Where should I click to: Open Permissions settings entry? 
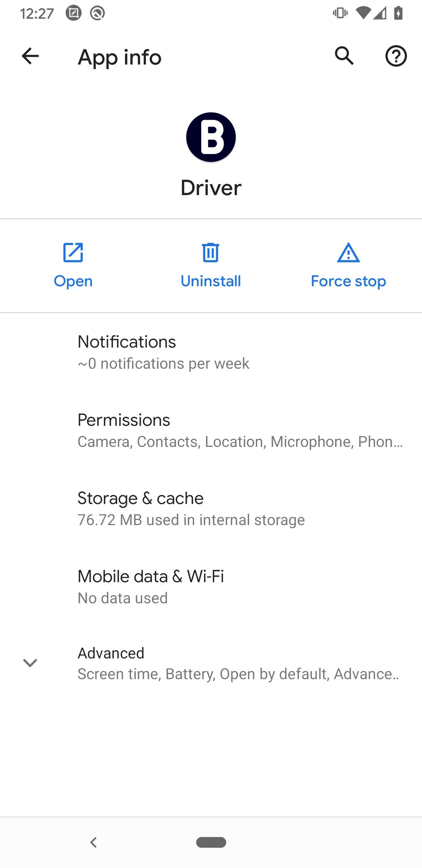pos(211,430)
